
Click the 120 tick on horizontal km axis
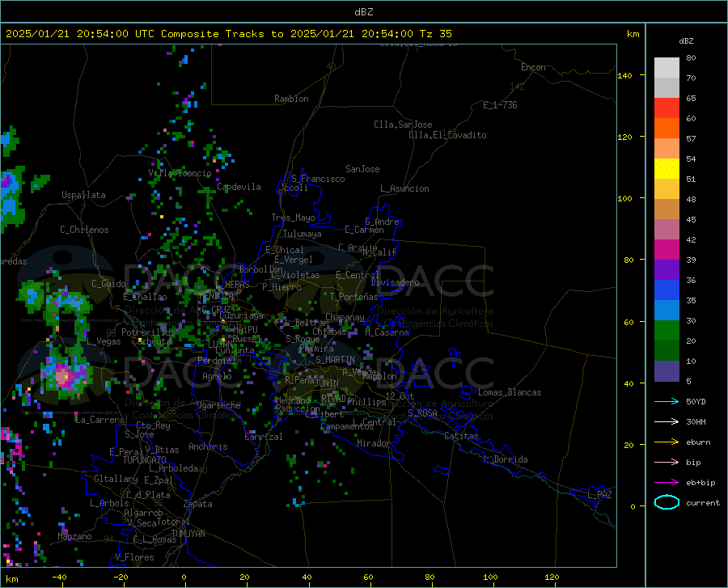(x=552, y=577)
